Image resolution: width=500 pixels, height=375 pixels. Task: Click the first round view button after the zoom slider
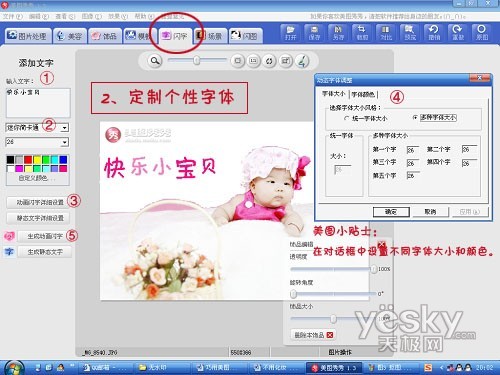click(238, 61)
